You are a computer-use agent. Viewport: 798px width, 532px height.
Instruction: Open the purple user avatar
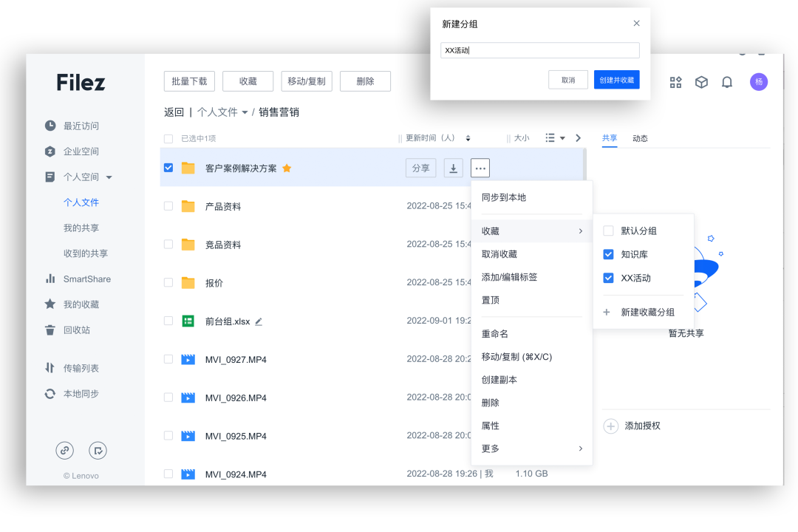point(758,81)
